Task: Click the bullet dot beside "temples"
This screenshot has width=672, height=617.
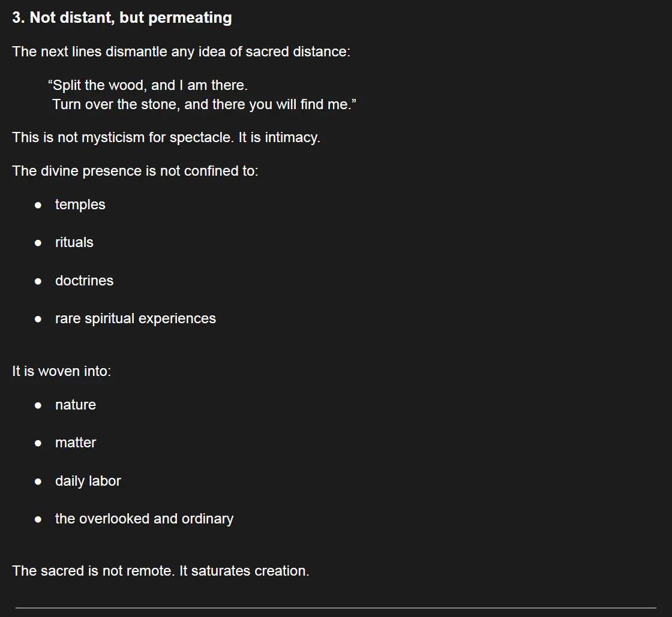Action: click(x=38, y=205)
